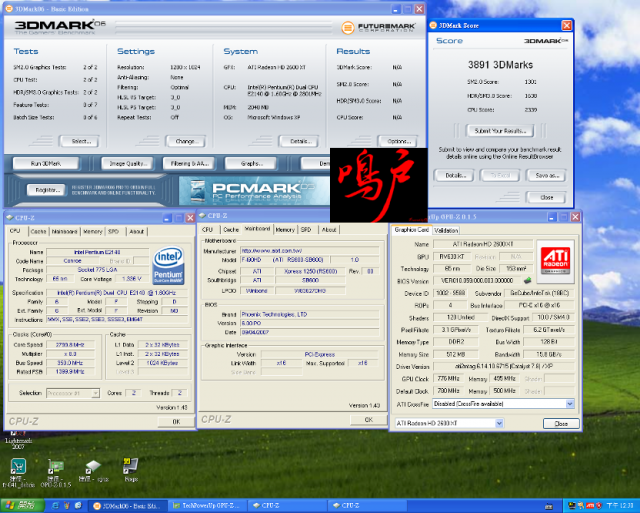Viewport: 640px width, 513px height.
Task: Click Save as in the 3DMark Score window
Action: point(546,175)
